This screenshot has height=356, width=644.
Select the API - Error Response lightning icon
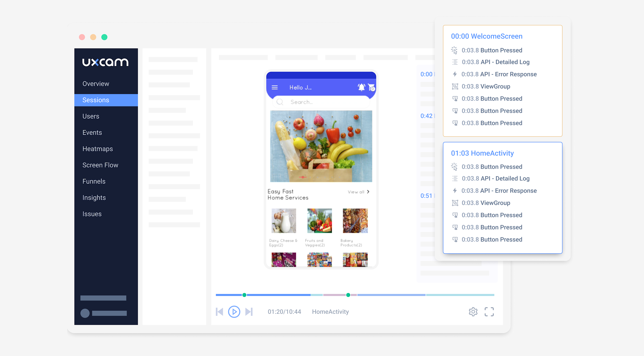pos(455,74)
